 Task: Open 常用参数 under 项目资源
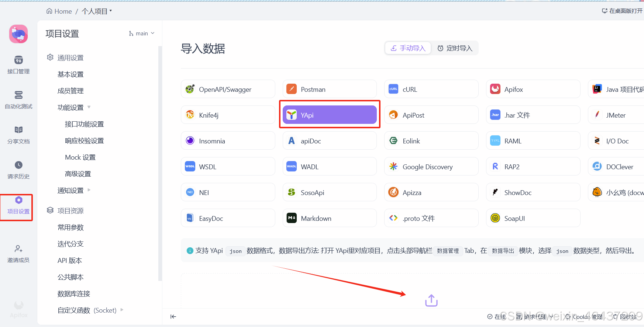70,227
